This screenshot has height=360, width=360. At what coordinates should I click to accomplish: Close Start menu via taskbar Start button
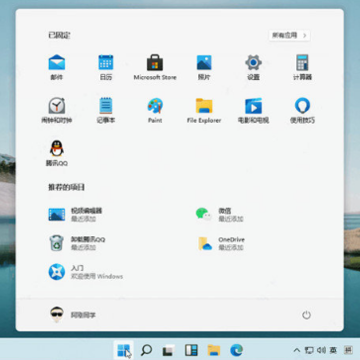click(124, 350)
